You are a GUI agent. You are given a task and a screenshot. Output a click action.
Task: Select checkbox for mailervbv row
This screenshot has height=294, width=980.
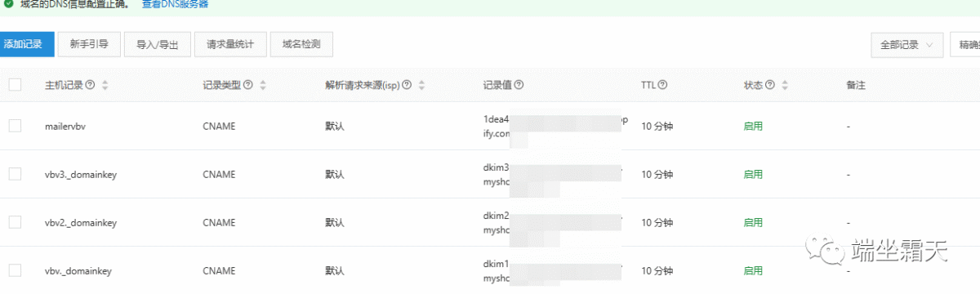(x=15, y=126)
